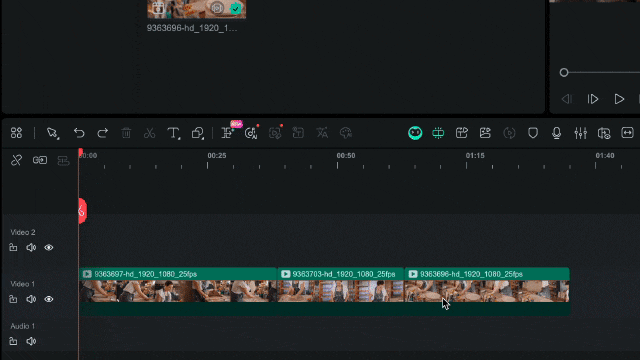Redo the last undone action

pyautogui.click(x=102, y=133)
